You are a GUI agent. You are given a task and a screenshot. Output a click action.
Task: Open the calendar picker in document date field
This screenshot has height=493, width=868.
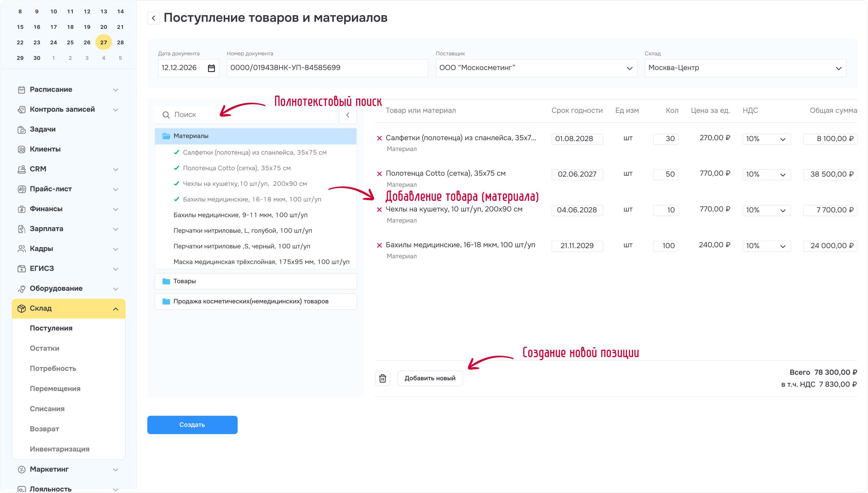pyautogui.click(x=211, y=68)
